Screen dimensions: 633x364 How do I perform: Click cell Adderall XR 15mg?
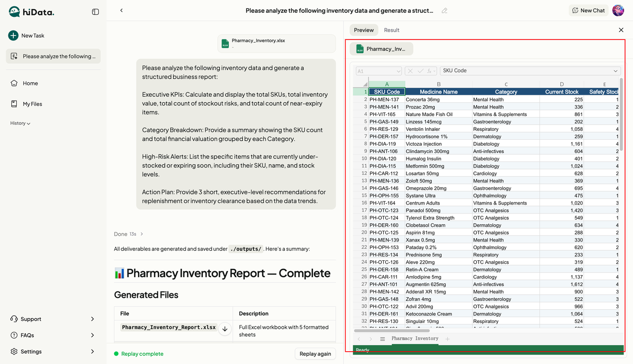pos(439,292)
